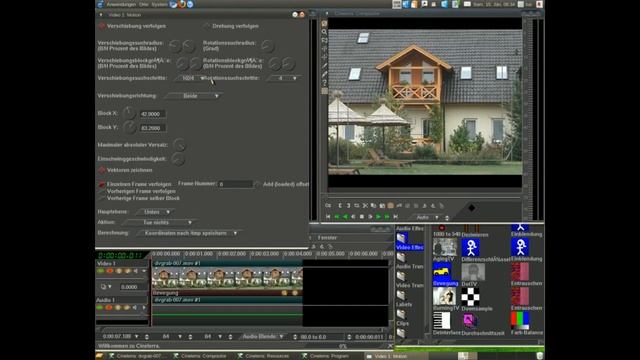Click Block X value field

152,114
